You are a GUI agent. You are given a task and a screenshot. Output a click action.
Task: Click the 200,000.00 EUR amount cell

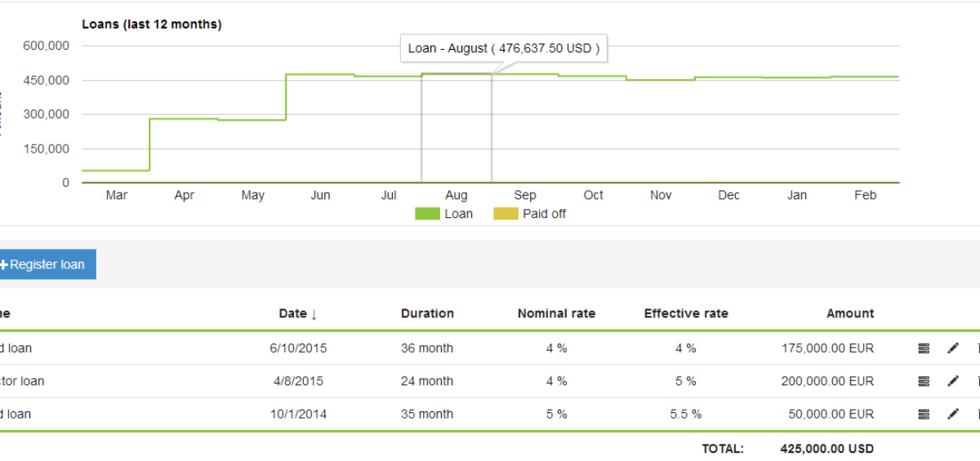827,381
